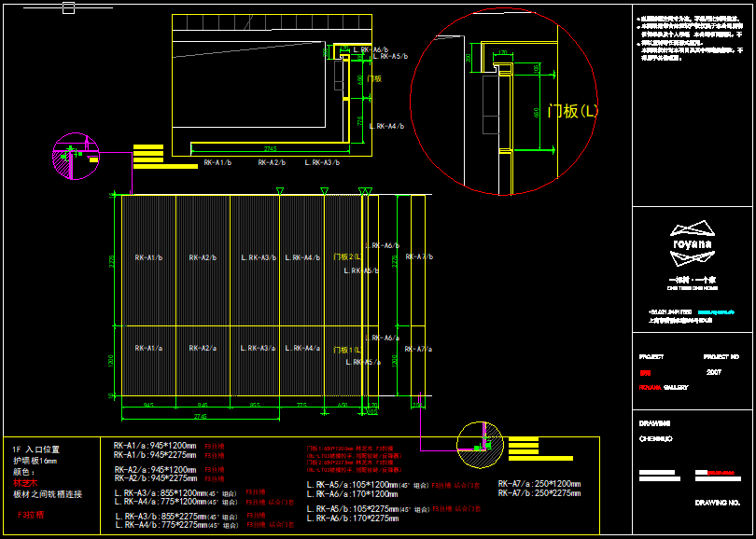
Task: Click the 1F 入口位置 note heading
Action: pos(36,449)
